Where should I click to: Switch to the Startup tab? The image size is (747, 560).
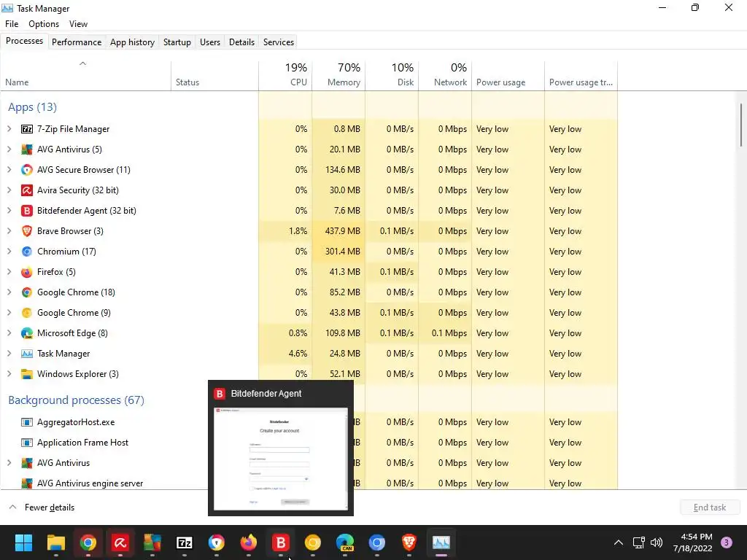point(177,42)
